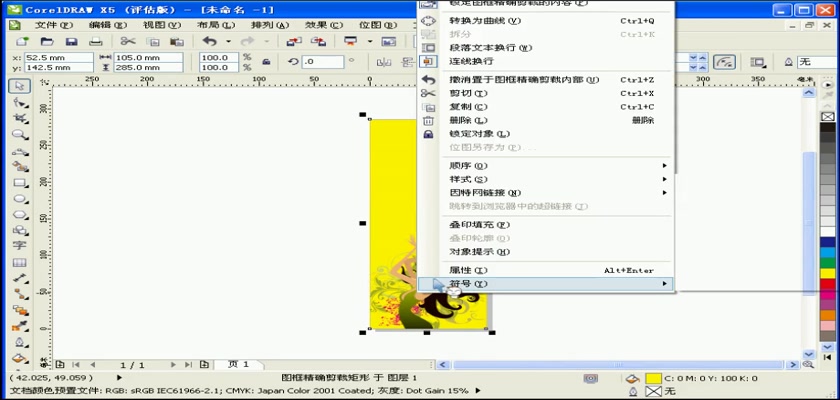The width and height of the screenshot is (840, 400).
Task: Expand the document color settings arrow
Action: [x=478, y=391]
